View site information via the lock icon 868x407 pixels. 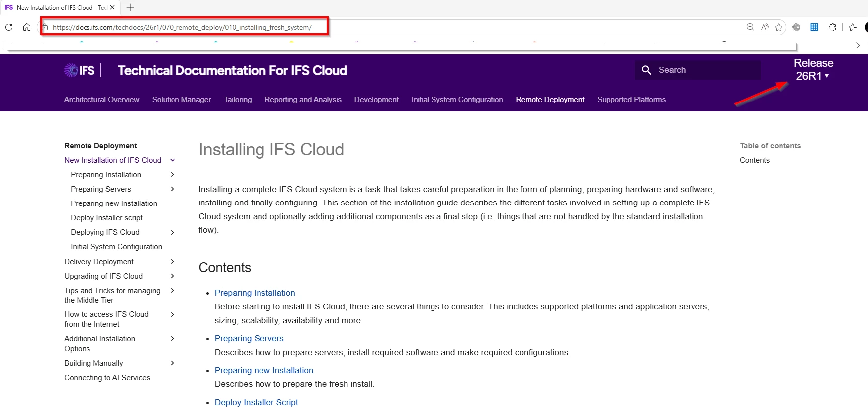(x=45, y=27)
